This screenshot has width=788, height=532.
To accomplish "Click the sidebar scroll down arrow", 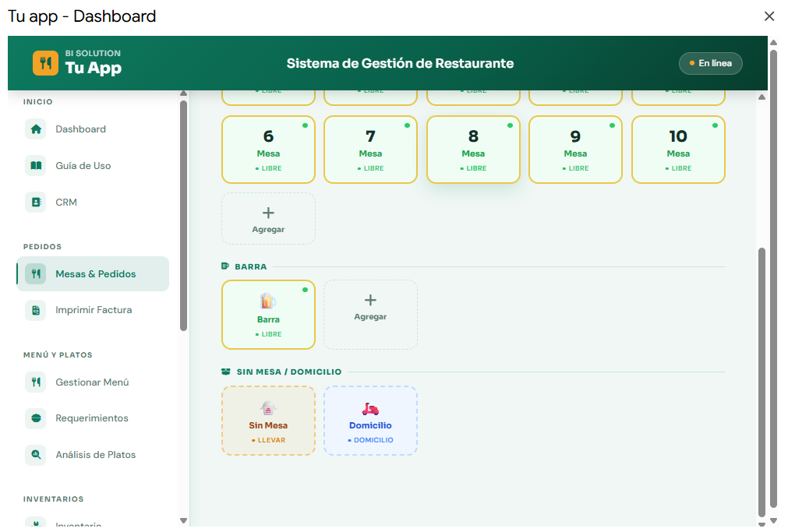I will (x=183, y=521).
